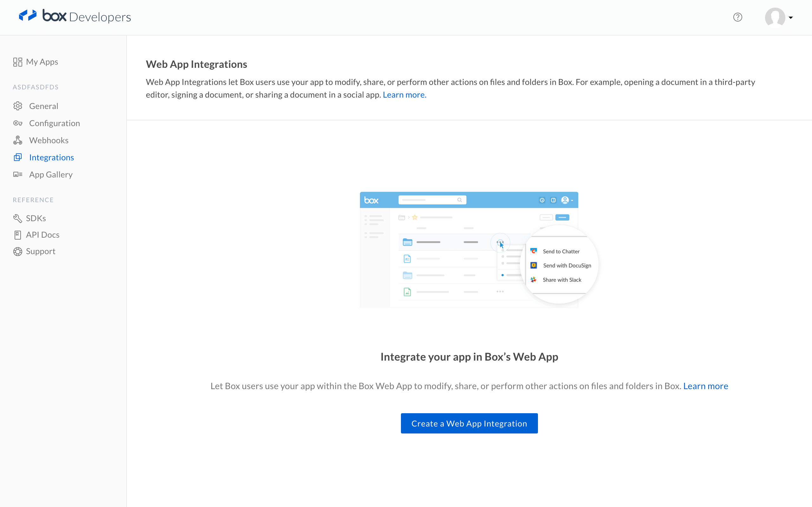Open the Learn more link above the create button

(705, 386)
